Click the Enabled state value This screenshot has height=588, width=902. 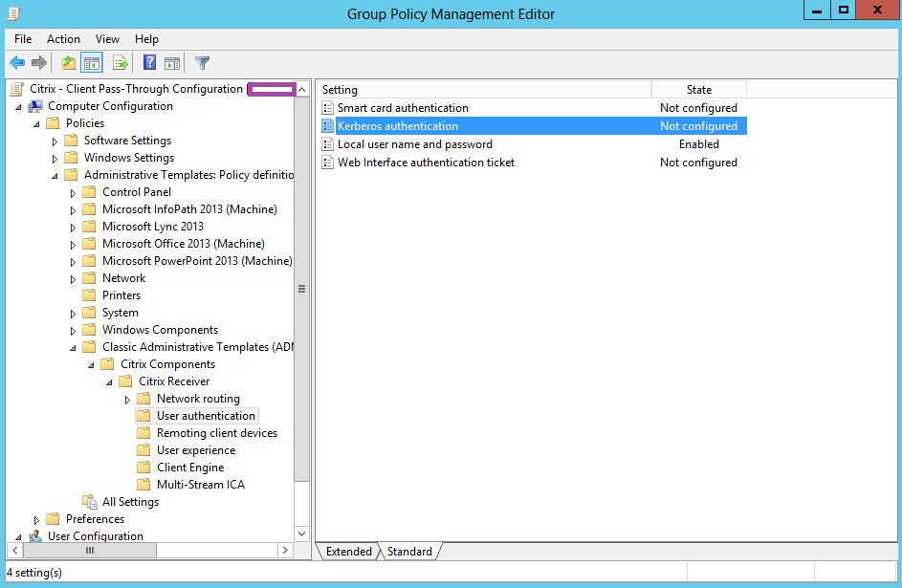click(699, 144)
